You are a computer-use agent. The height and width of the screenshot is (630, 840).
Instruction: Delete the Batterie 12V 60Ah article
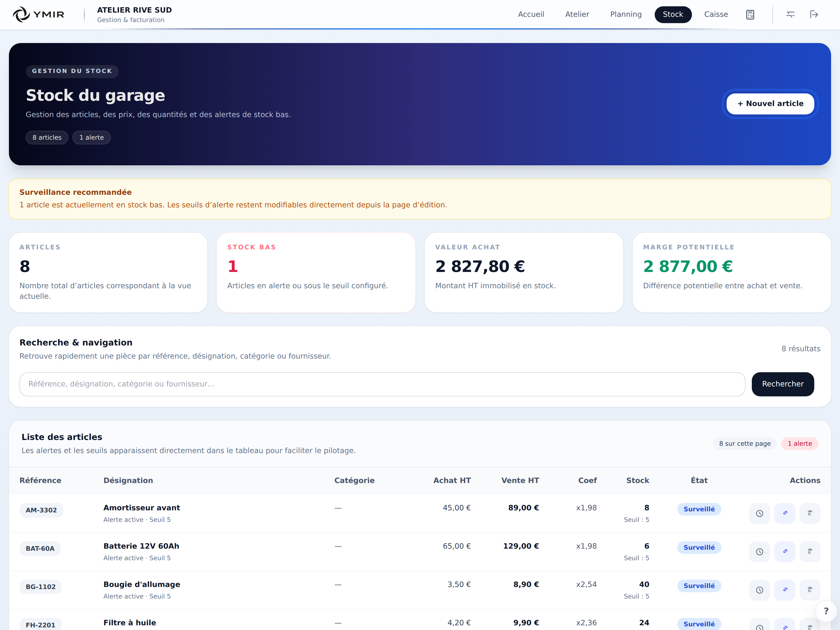810,552
